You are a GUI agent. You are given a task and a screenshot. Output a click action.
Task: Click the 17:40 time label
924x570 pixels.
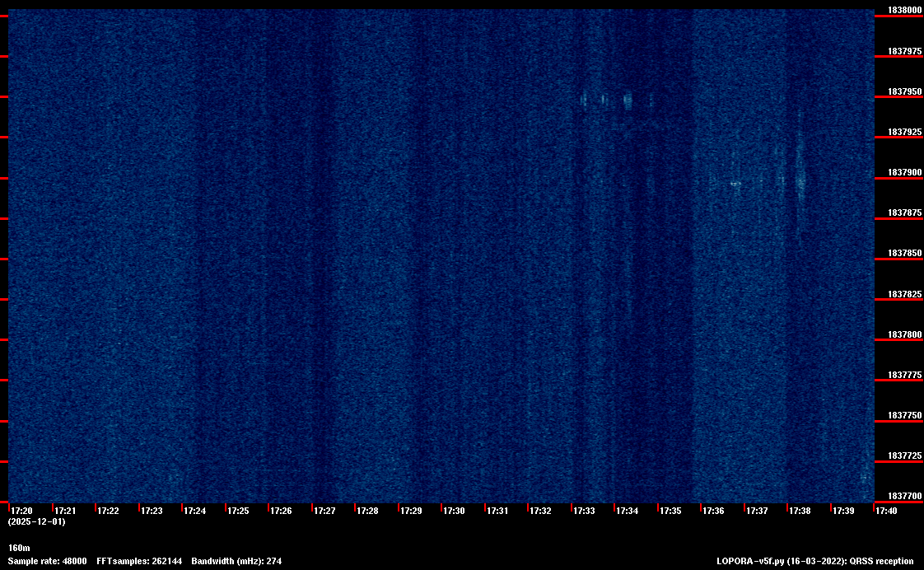pyautogui.click(x=886, y=511)
